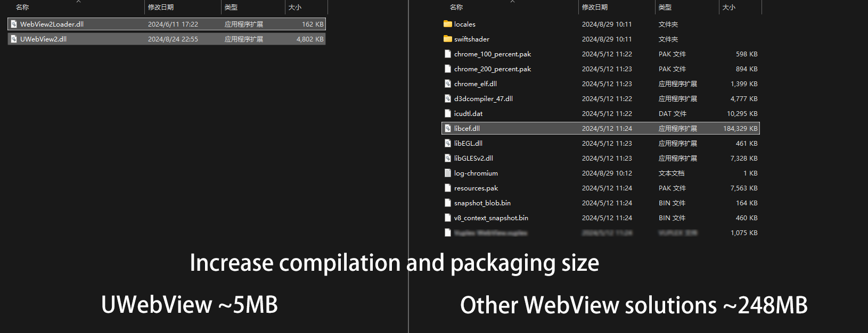Viewport: 868px width, 333px height.
Task: Select the libEGL.dll file name
Action: [468, 144]
